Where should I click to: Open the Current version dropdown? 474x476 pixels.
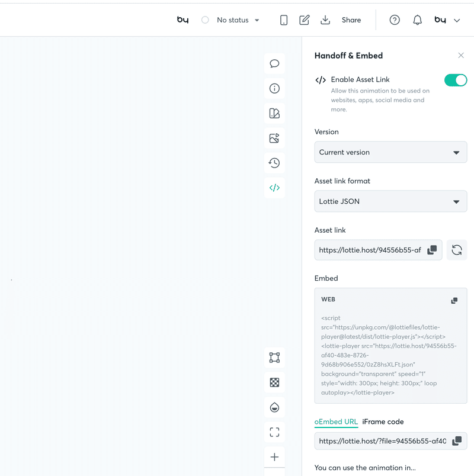point(390,152)
